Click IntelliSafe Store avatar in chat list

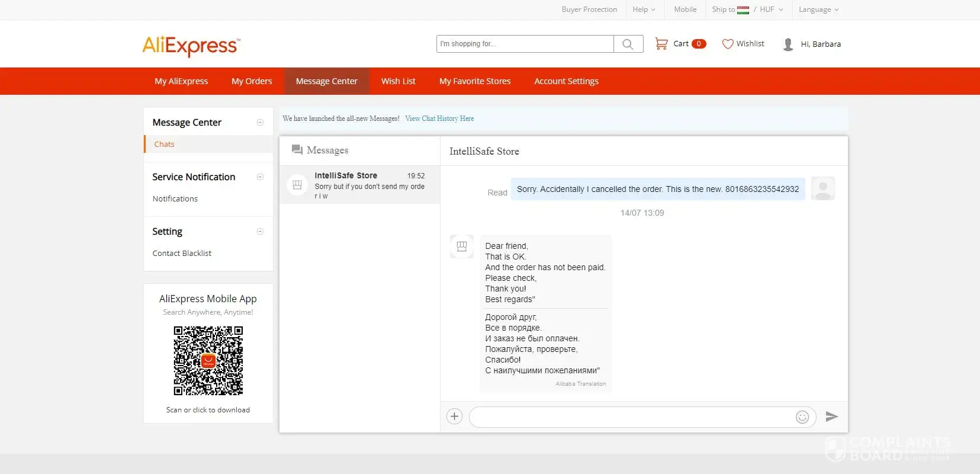(x=297, y=185)
